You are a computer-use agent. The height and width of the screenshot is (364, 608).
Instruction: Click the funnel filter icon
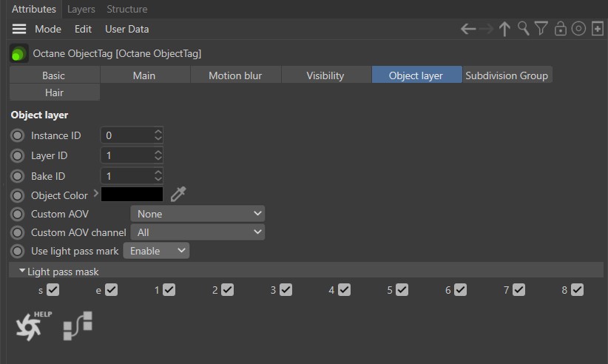pyautogui.click(x=541, y=29)
